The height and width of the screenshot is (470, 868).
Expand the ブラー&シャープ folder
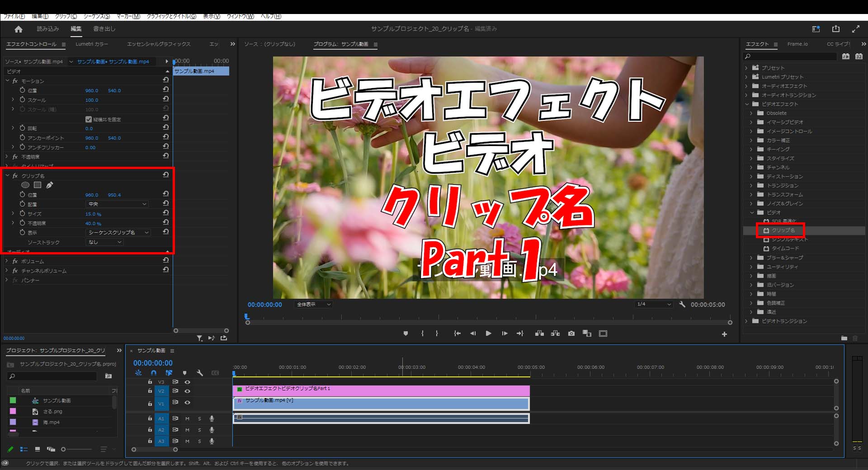click(x=751, y=258)
